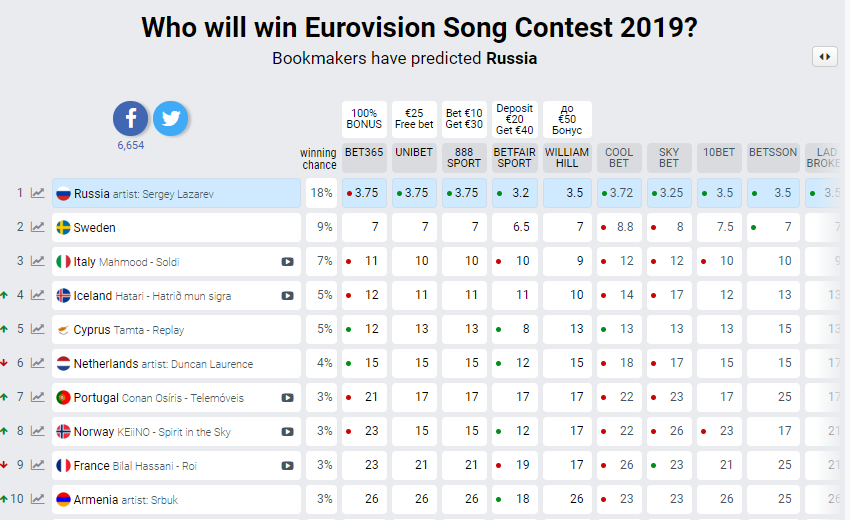Image resolution: width=850 pixels, height=520 pixels.
Task: Click the Facebook share icon
Action: (x=130, y=119)
